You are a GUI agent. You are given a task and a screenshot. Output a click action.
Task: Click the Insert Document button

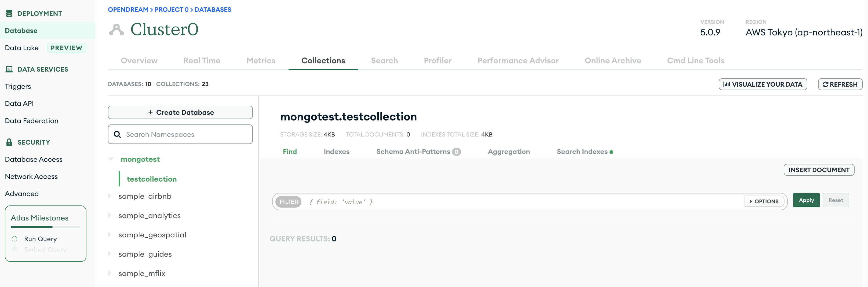tap(818, 170)
